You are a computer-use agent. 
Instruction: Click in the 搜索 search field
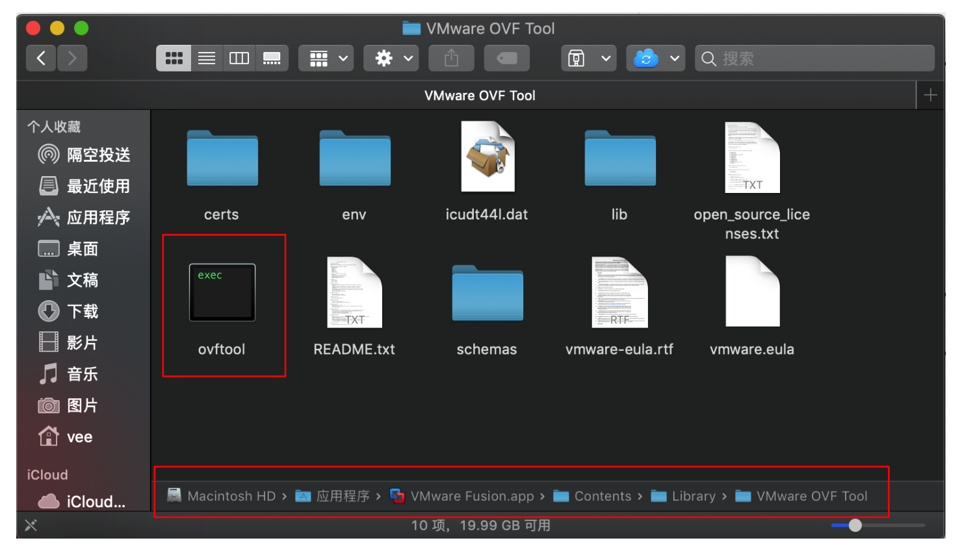point(814,58)
